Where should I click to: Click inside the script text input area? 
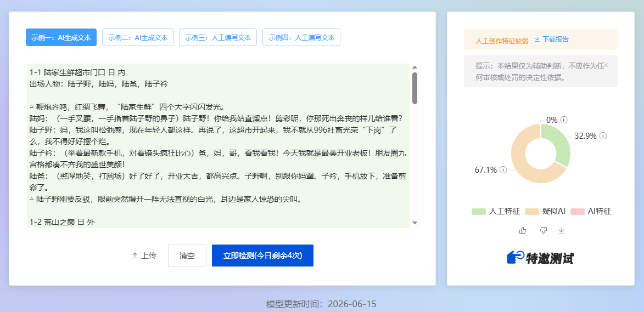click(x=218, y=145)
